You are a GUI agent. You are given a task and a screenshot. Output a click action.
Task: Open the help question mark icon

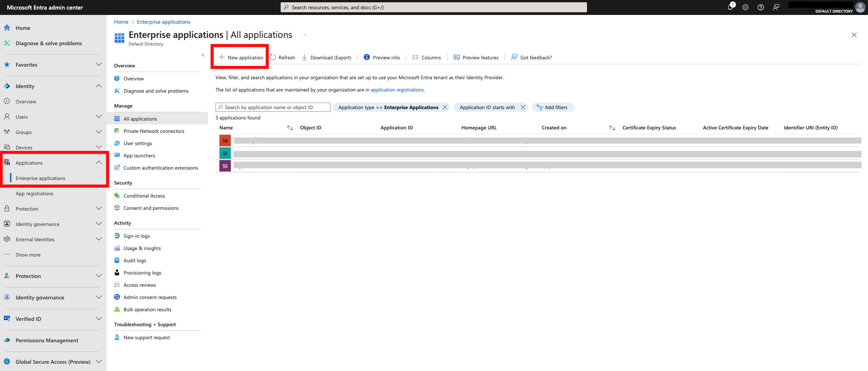761,7
